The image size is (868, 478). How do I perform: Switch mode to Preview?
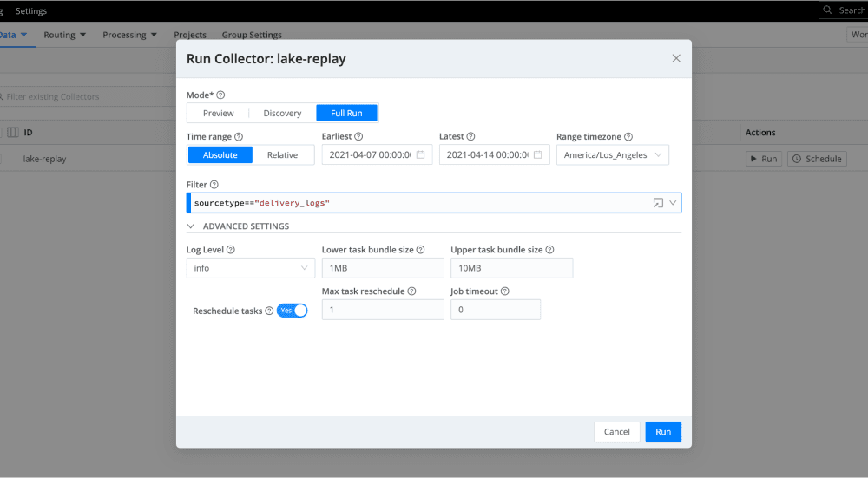pos(218,114)
